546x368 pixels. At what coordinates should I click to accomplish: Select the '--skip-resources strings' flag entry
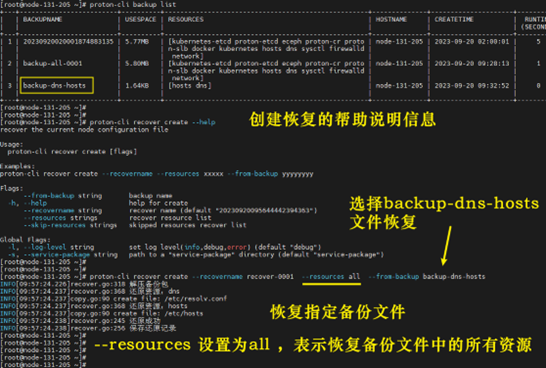[x=71, y=225]
